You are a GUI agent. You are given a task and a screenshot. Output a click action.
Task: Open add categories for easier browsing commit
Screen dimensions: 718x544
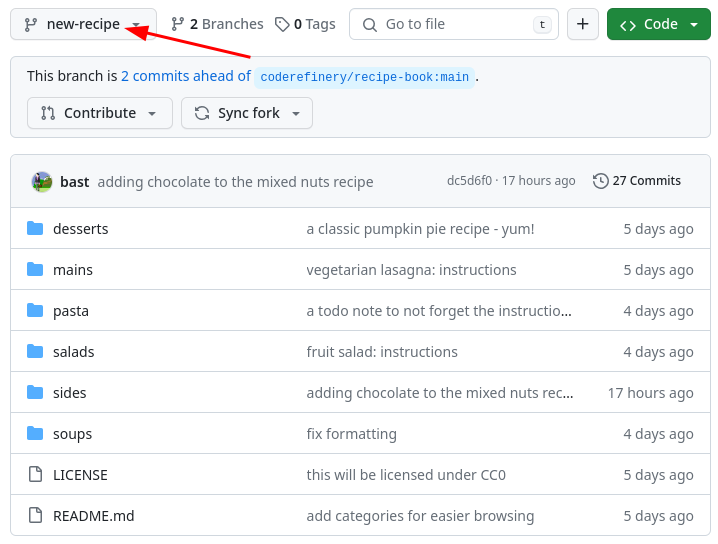point(420,516)
